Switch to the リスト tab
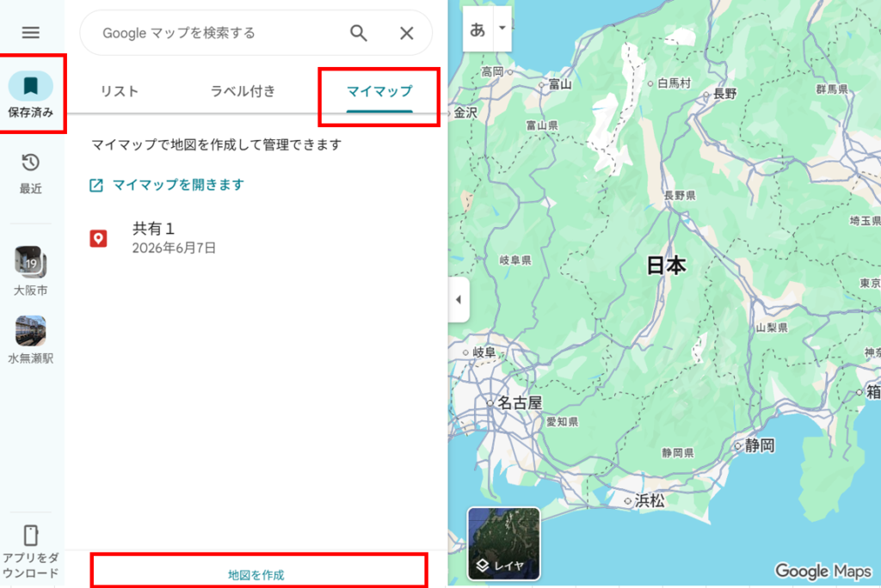The image size is (881, 588). tap(119, 91)
